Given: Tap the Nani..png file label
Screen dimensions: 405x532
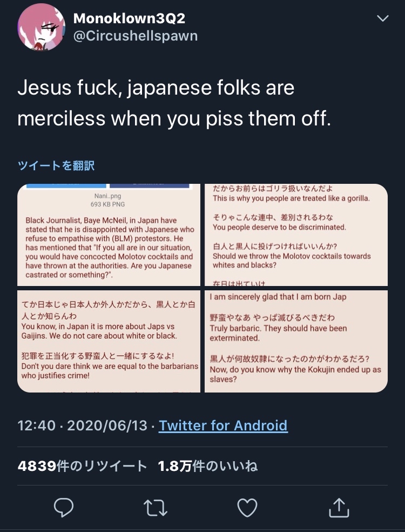Looking at the screenshot, I should pyautogui.click(x=107, y=196).
